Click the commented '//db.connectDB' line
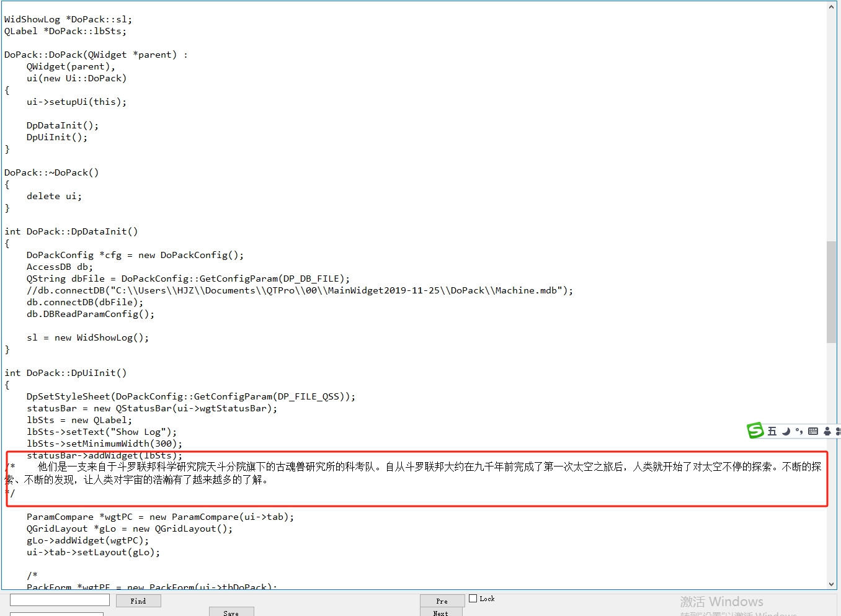Screen dimensions: 841x616 300,290
